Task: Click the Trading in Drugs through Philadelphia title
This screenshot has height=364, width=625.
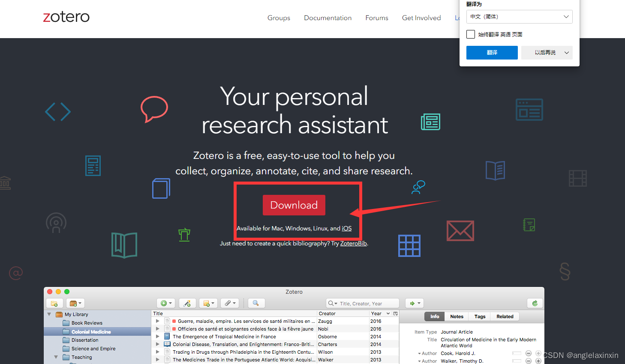Action: 243,352
